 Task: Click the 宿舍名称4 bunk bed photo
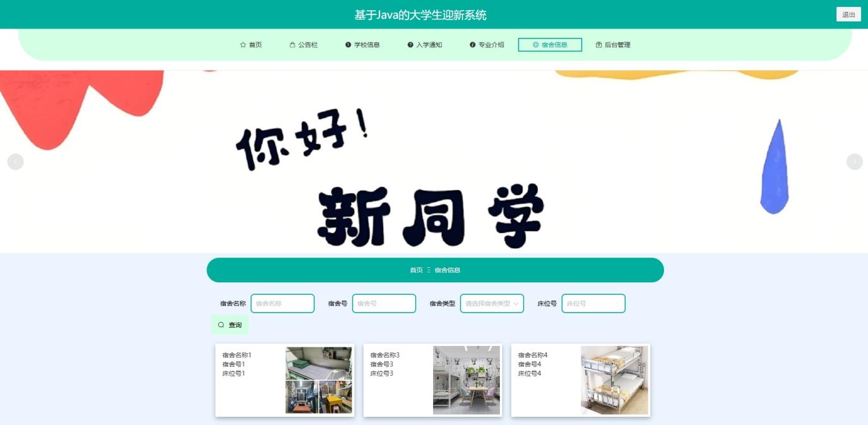(x=614, y=380)
